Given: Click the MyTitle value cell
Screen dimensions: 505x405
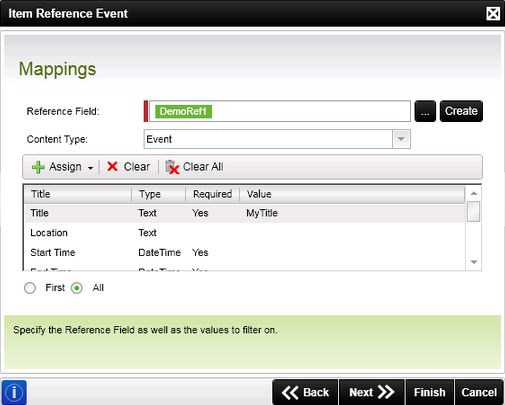Looking at the screenshot, I should [262, 213].
